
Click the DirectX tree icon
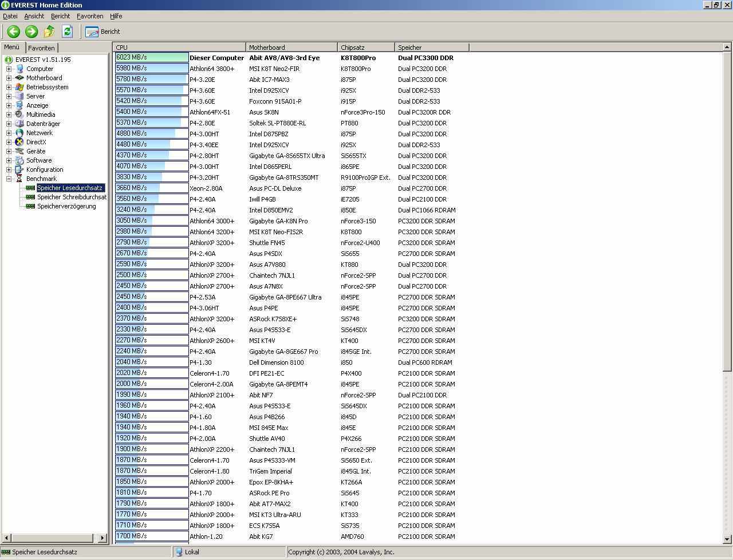click(x=19, y=142)
